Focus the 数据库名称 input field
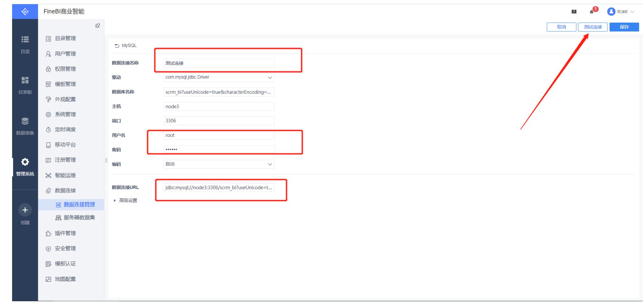The image size is (644, 306). [x=219, y=92]
